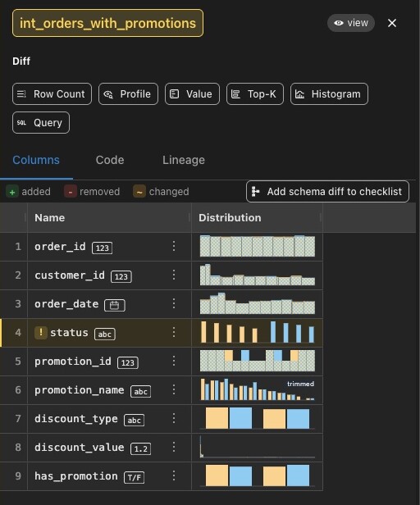
Task: Click the discount_type distribution chart
Action: pos(258,418)
